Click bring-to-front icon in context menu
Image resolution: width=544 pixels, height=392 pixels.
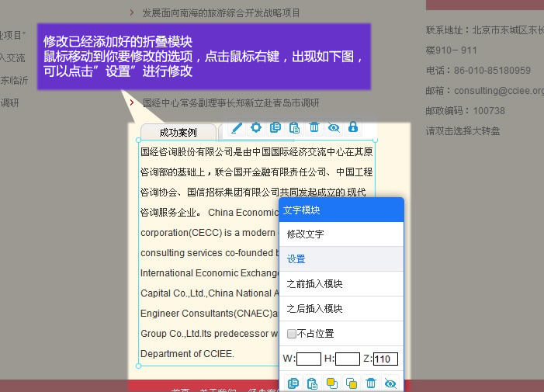pos(331,383)
